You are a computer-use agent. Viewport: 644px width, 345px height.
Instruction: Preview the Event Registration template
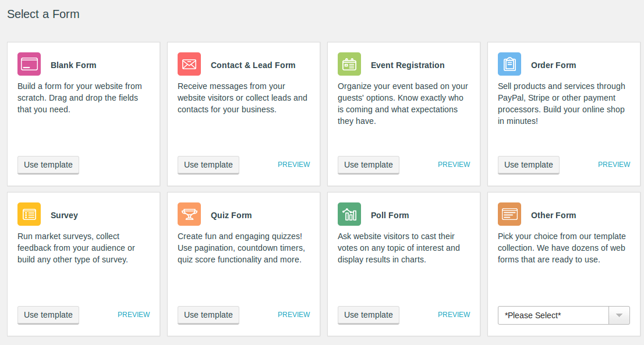click(454, 164)
